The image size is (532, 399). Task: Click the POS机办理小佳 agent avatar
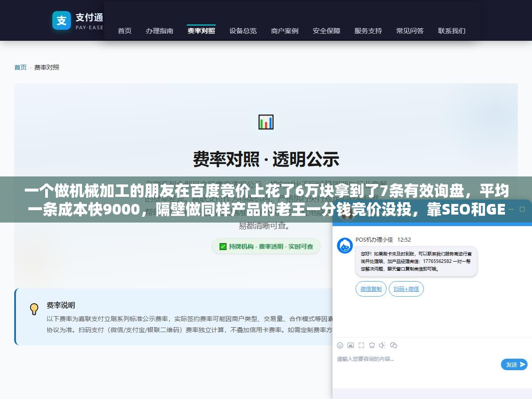(345, 246)
